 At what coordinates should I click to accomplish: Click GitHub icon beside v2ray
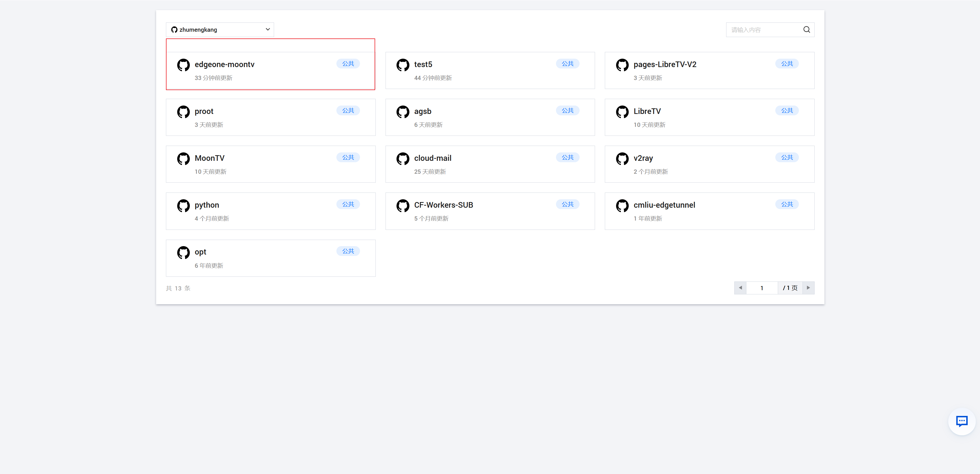622,159
